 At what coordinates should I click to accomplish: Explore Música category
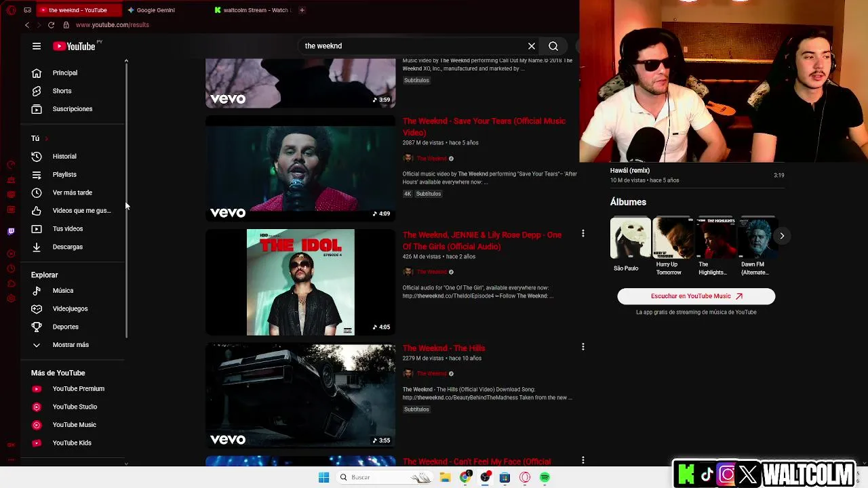pyautogui.click(x=63, y=291)
